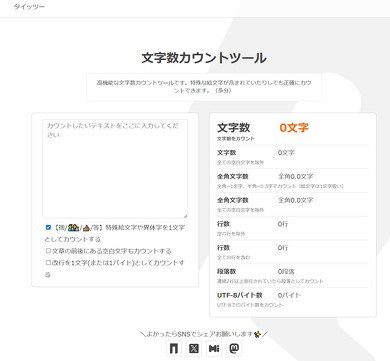Viewport: 390px width, 361px height.
Task: Share via the X (Twitter) icon
Action: point(194,349)
